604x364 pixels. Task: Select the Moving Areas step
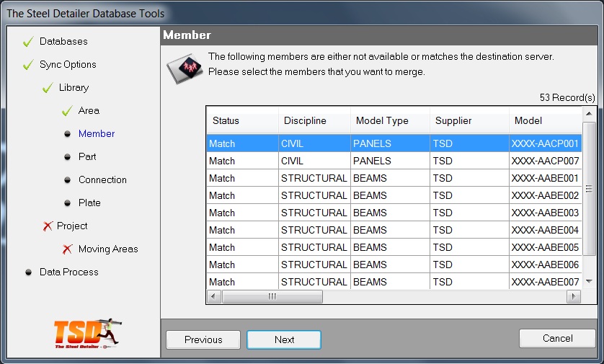108,249
